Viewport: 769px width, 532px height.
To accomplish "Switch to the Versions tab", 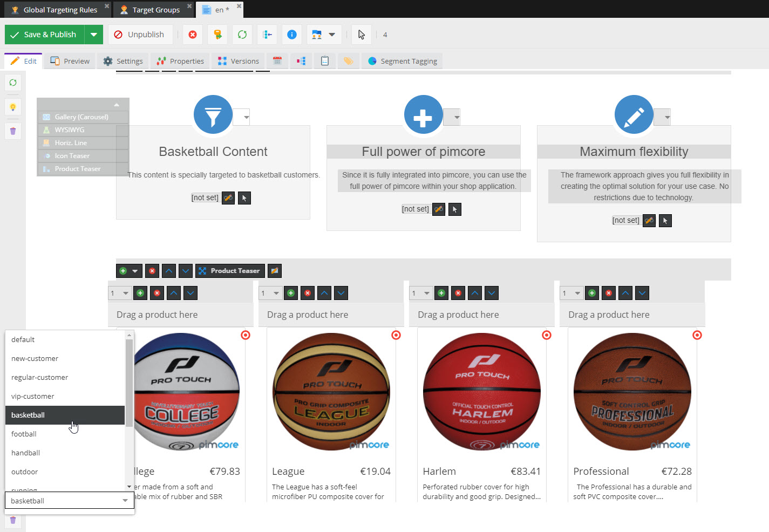I will [238, 61].
